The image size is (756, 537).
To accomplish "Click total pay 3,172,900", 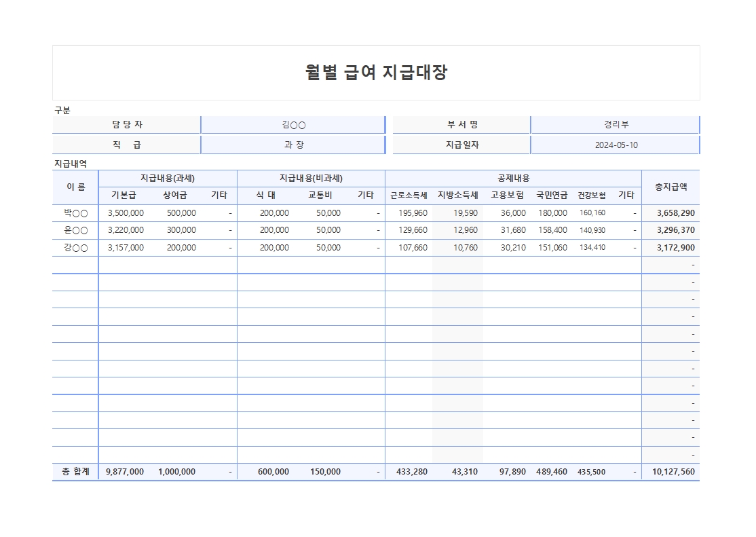I will coord(675,248).
